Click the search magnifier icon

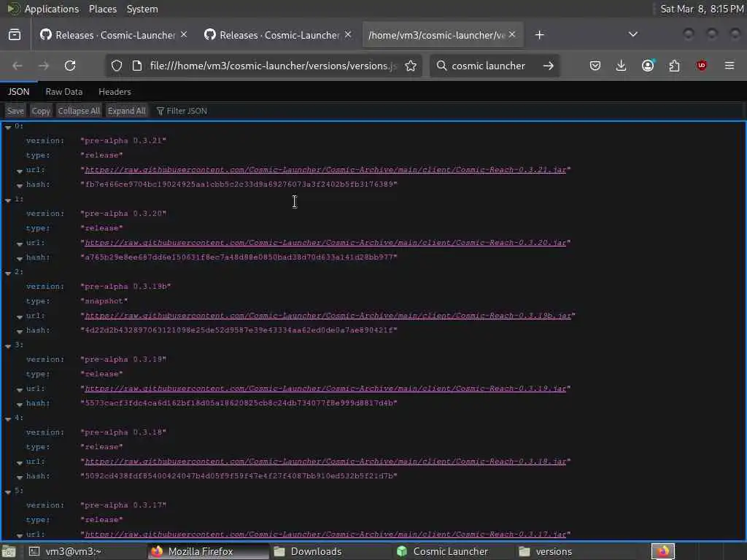441,66
